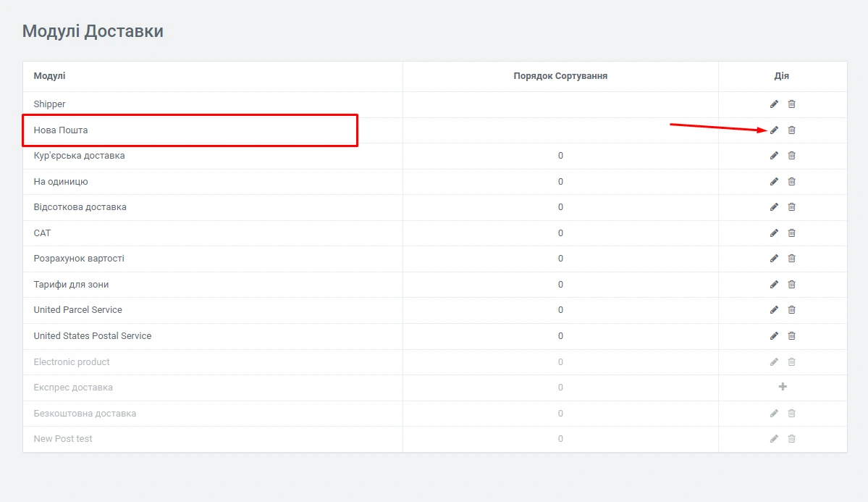Click the pencil icon for Нова Пошта
This screenshot has height=502, width=868.
[774, 130]
